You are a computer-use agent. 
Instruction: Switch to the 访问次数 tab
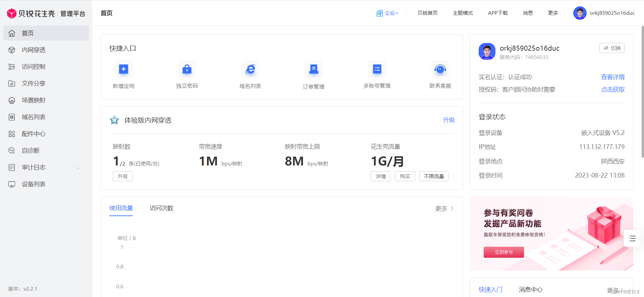coord(161,208)
